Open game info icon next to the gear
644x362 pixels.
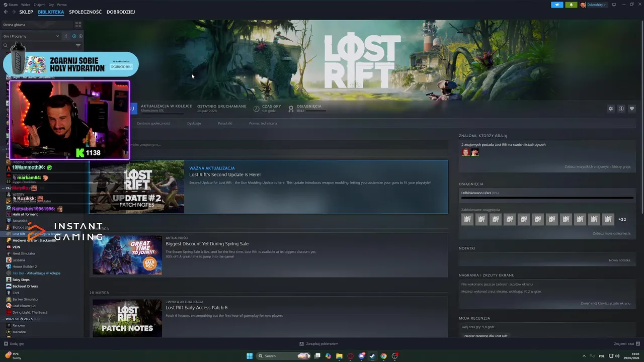click(x=621, y=109)
